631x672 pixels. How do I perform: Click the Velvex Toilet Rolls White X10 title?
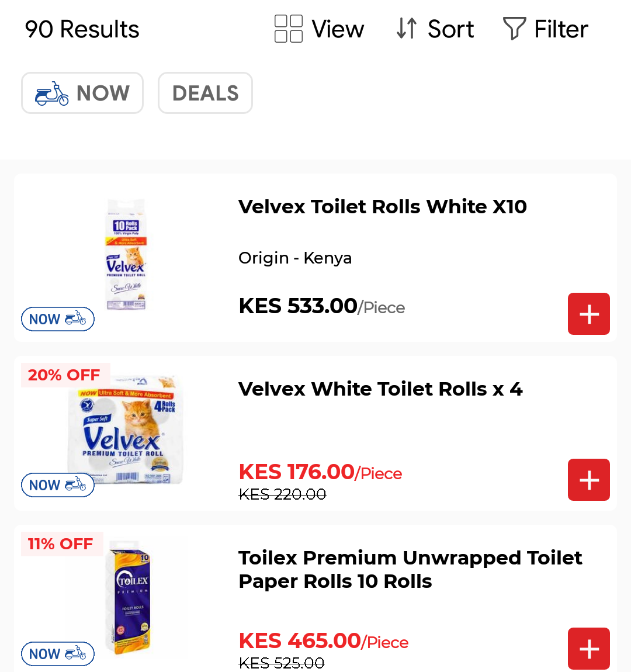point(383,207)
